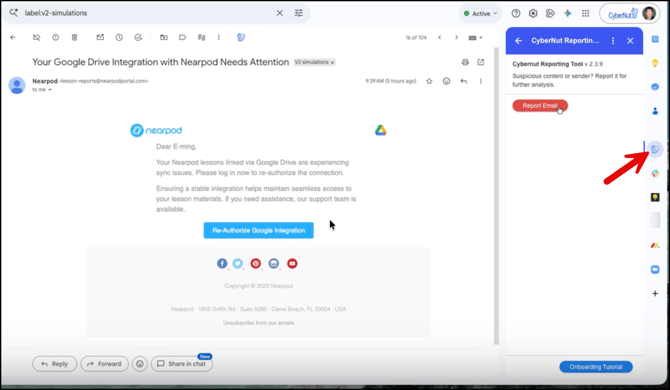Open Gmail settings gear
Screen dimensions: 670x390
click(533, 13)
